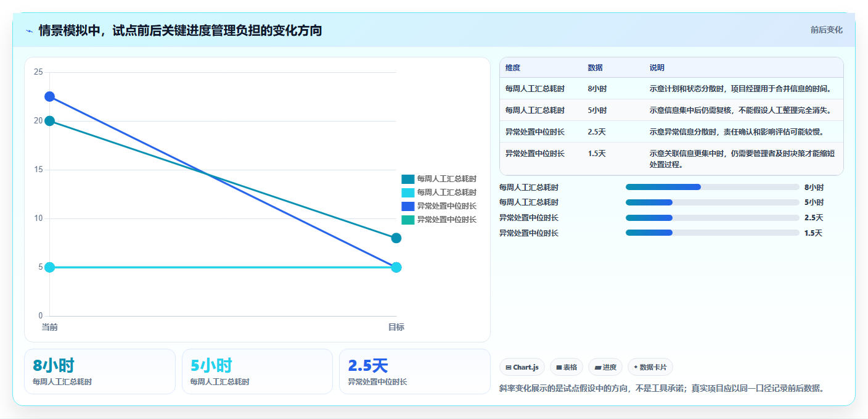Select the 2.5天 cell in the table
Screen dimensions: 868x419
pyautogui.click(x=597, y=132)
